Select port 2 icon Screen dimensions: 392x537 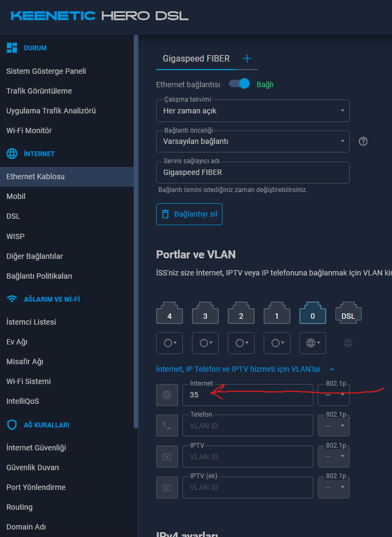241,313
